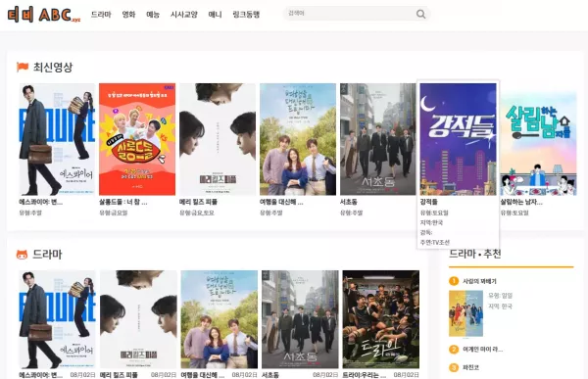Click the 최신영상 section heading
This screenshot has height=379, width=588.
[x=53, y=68]
